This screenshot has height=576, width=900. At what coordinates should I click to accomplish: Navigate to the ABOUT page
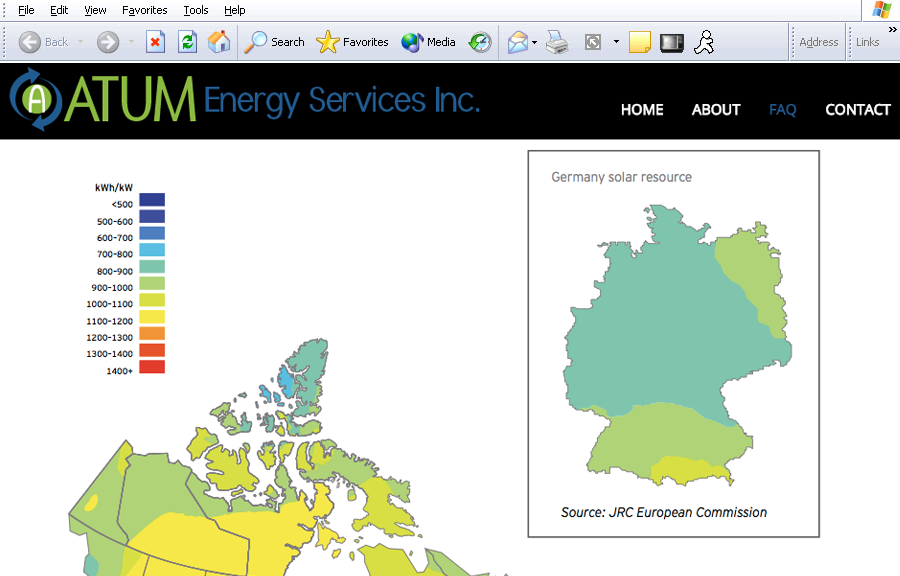pos(716,110)
